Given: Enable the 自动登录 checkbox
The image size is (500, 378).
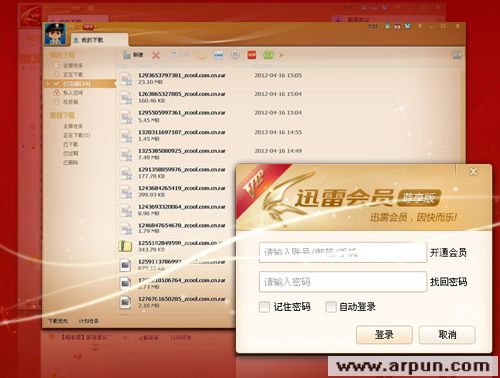Looking at the screenshot, I should [x=331, y=307].
